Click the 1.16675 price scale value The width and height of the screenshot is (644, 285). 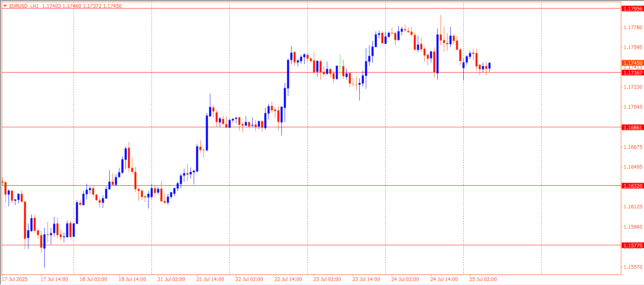click(x=633, y=147)
